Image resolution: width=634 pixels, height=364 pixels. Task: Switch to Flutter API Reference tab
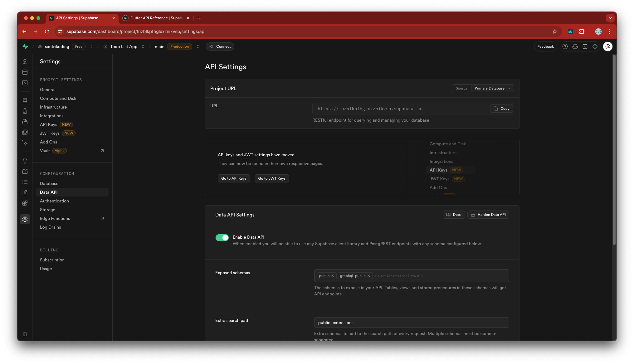click(155, 18)
